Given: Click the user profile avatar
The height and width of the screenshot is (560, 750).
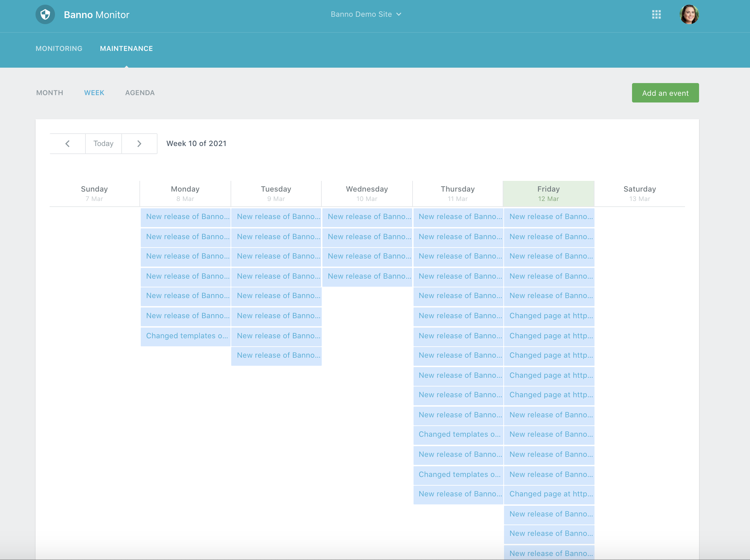Looking at the screenshot, I should (689, 14).
